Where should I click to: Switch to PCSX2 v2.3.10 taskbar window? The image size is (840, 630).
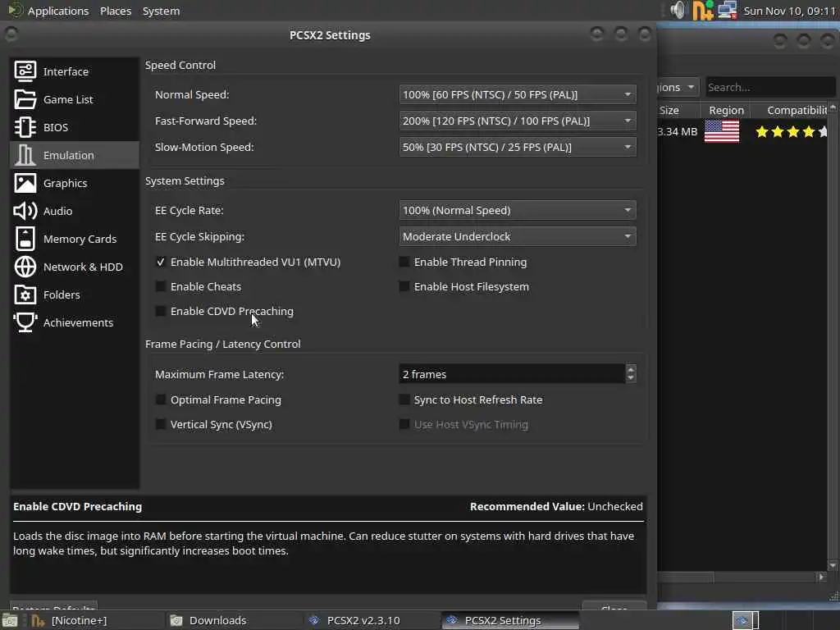coord(372,620)
